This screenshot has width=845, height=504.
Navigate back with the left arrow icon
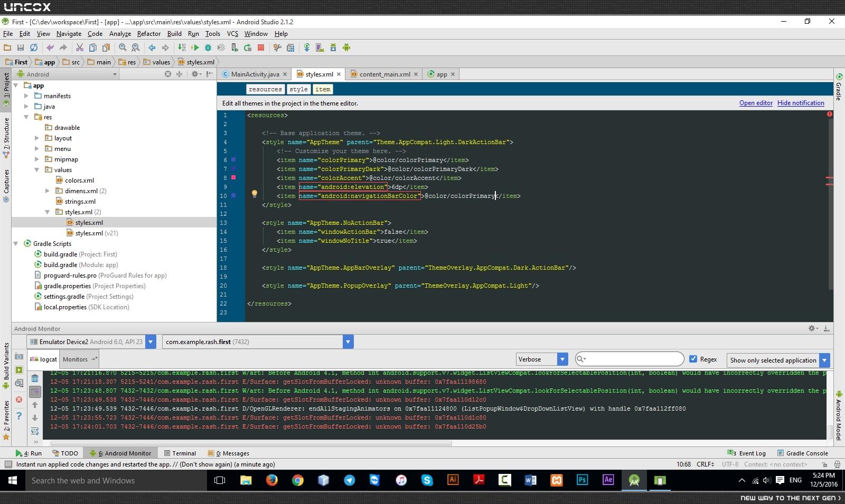(152, 47)
